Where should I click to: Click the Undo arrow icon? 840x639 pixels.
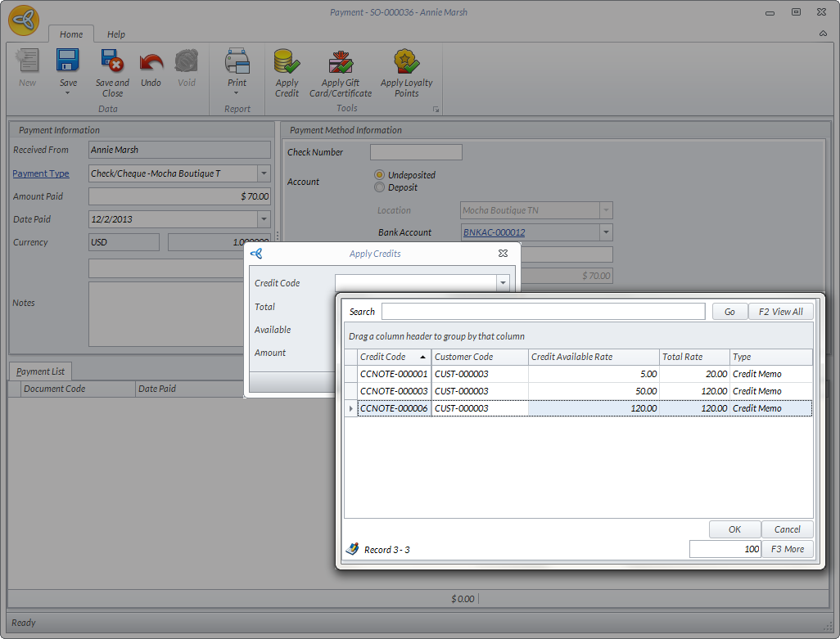point(151,62)
